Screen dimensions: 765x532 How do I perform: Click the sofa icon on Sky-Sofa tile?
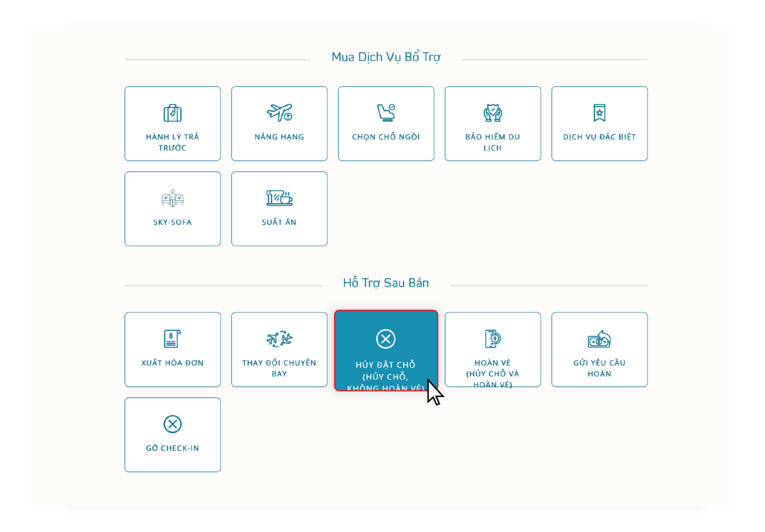point(173,197)
